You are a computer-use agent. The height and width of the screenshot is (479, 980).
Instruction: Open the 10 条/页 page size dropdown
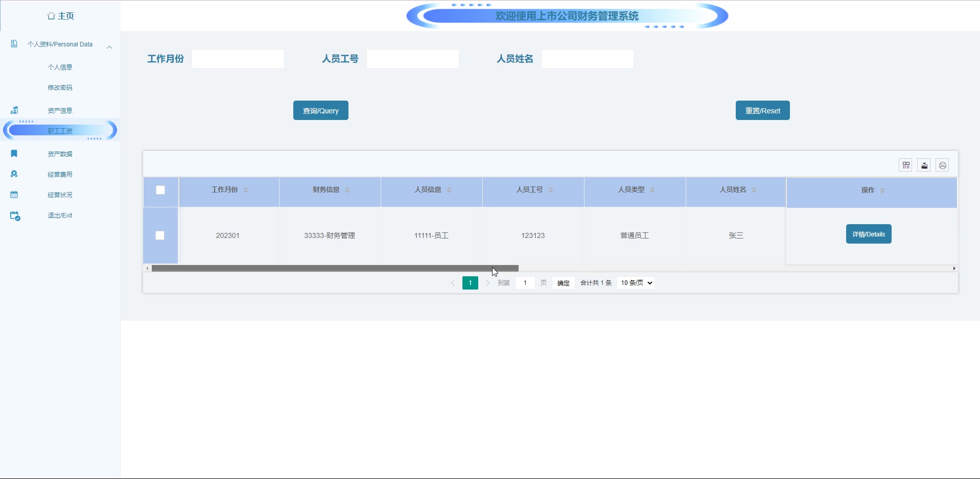(x=636, y=283)
